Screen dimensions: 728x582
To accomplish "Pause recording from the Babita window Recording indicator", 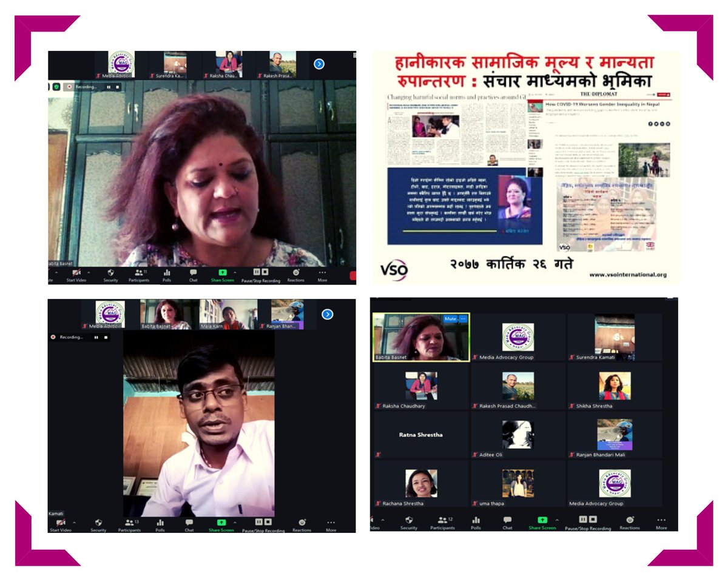I will [109, 87].
